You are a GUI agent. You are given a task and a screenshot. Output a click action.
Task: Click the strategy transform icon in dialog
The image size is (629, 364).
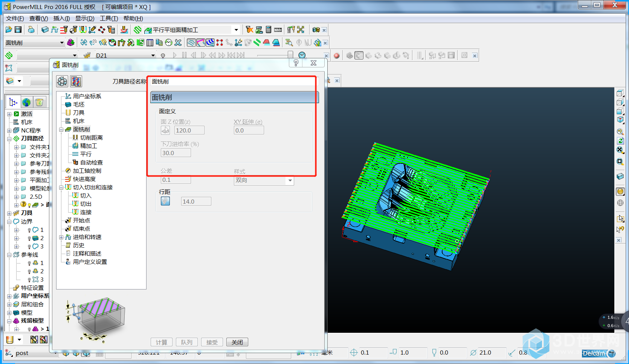(x=62, y=81)
